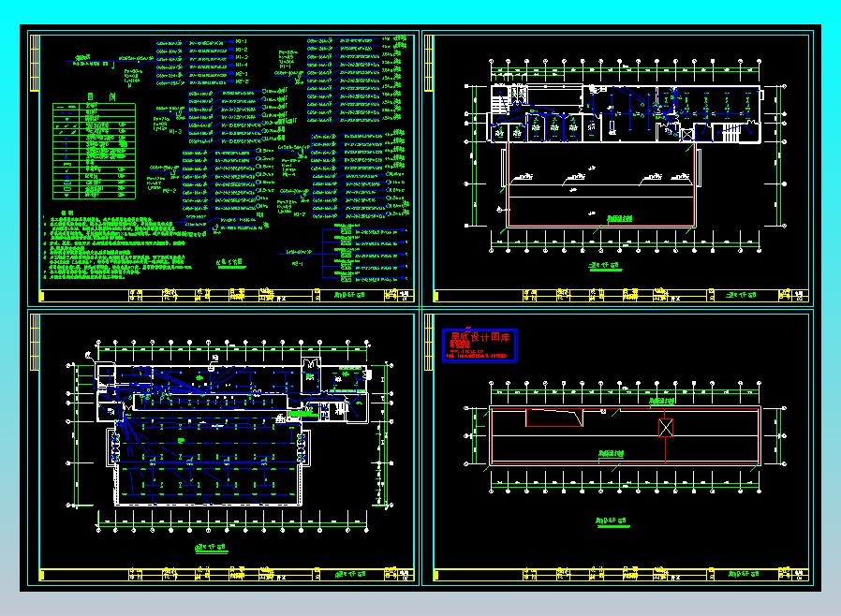The height and width of the screenshot is (616, 841).
Task: Click the M1-3 distribution box label
Action: [x=175, y=131]
